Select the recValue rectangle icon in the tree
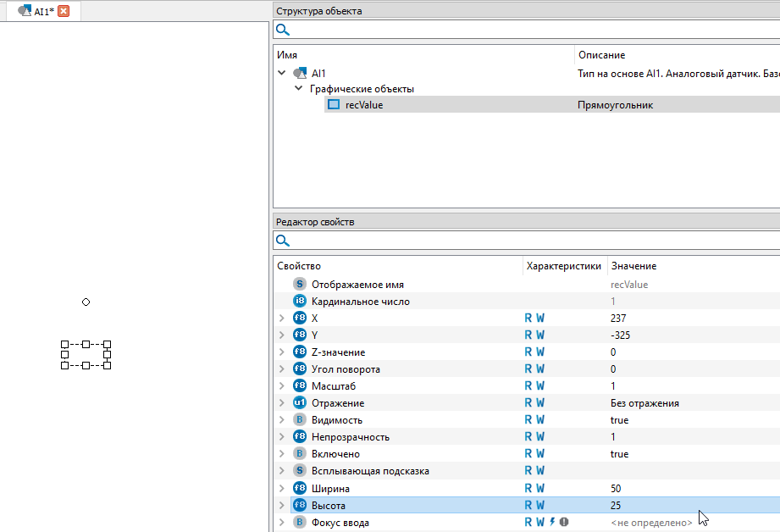 (334, 105)
